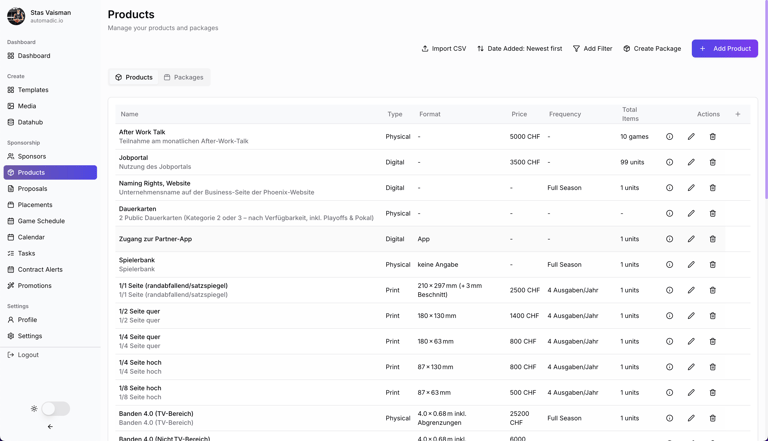
Task: Click the plus icon to add table column
Action: click(x=738, y=114)
